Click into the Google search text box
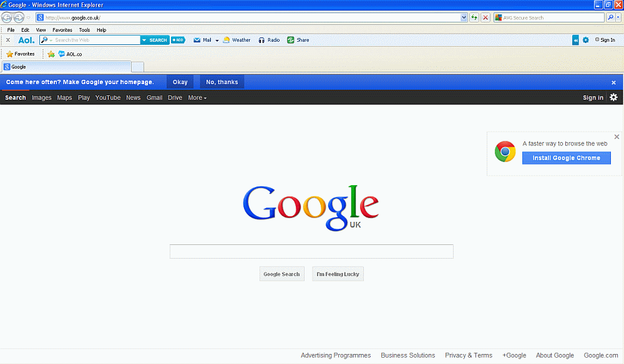 point(311,252)
